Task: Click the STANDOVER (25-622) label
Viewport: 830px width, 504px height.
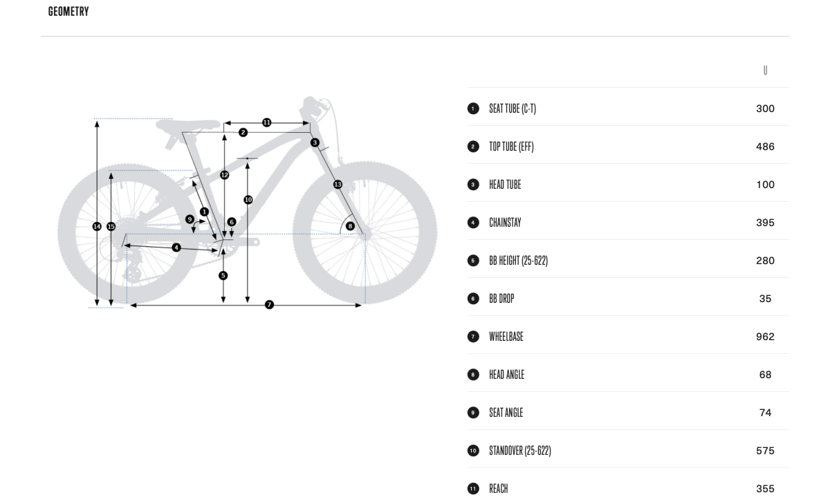Action: 519,451
